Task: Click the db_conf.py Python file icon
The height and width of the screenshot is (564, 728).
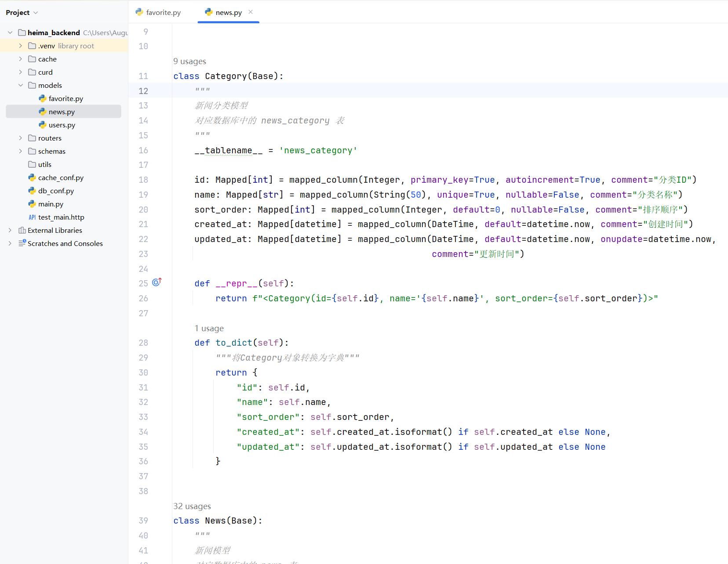Action: (32, 191)
